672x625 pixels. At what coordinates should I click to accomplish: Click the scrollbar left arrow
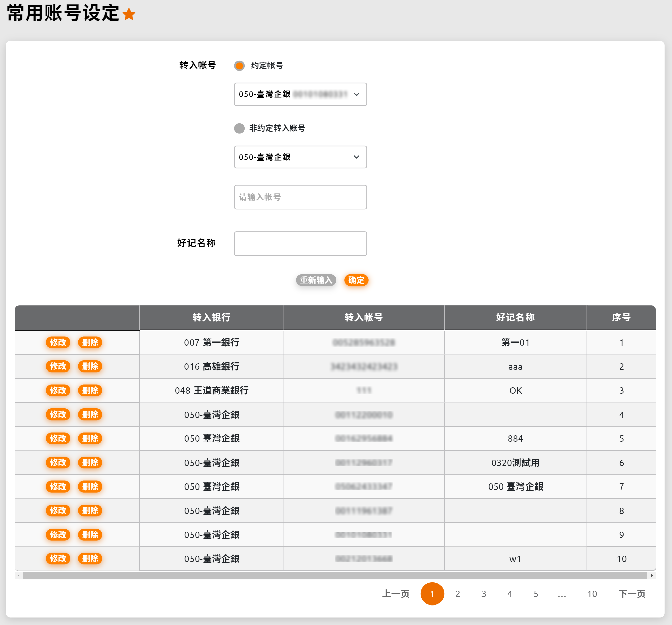coord(19,575)
